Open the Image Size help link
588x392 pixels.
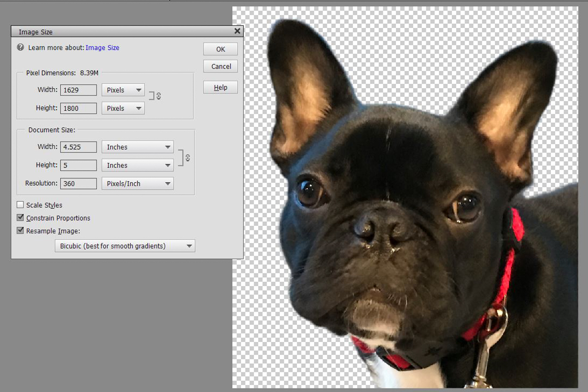(102, 48)
